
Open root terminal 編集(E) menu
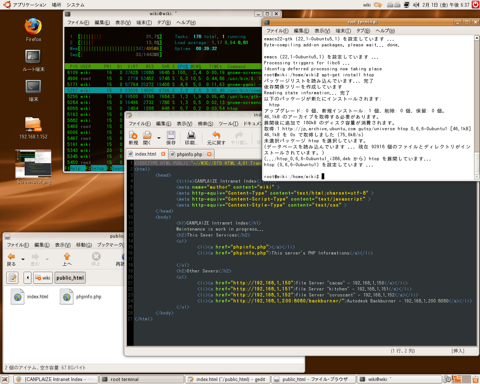(301, 31)
